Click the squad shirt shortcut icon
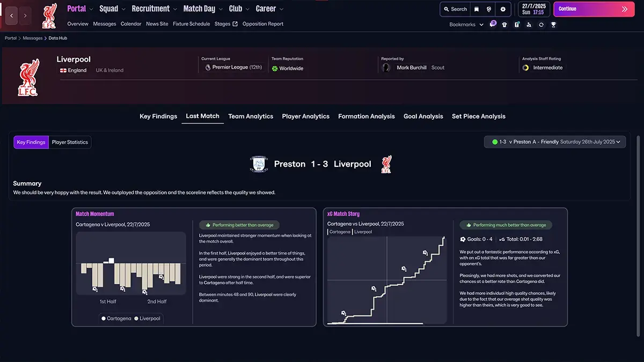644x362 pixels. 504,25
